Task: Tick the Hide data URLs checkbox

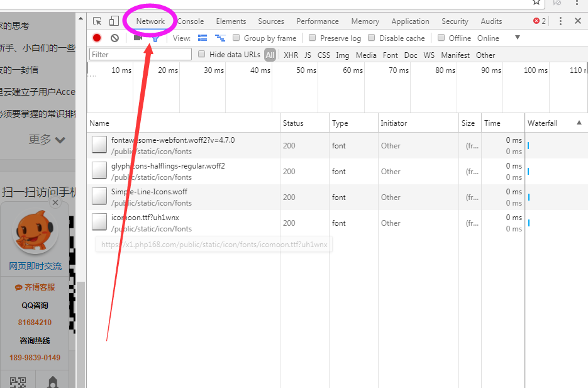Action: 202,55
